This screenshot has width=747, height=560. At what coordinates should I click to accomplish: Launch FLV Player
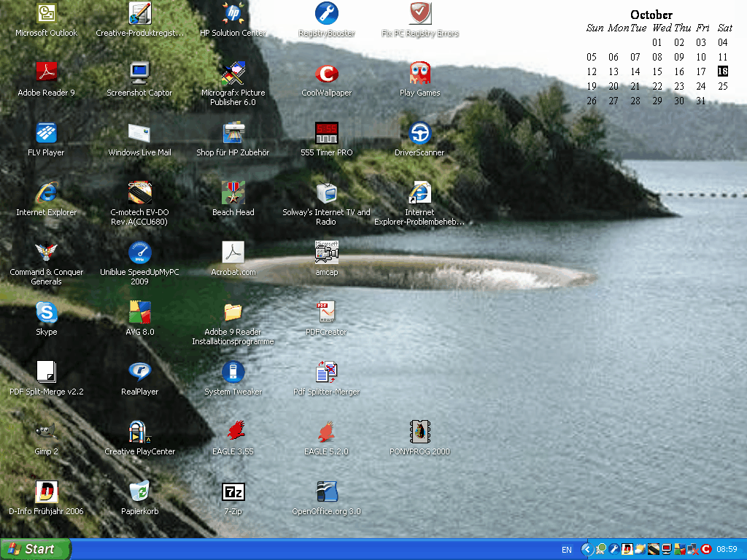click(x=46, y=133)
